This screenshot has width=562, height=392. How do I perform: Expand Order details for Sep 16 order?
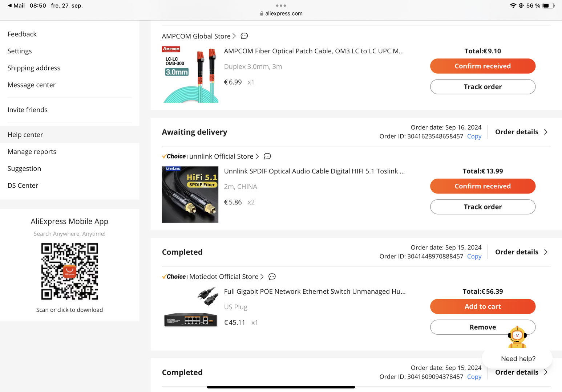pos(521,132)
